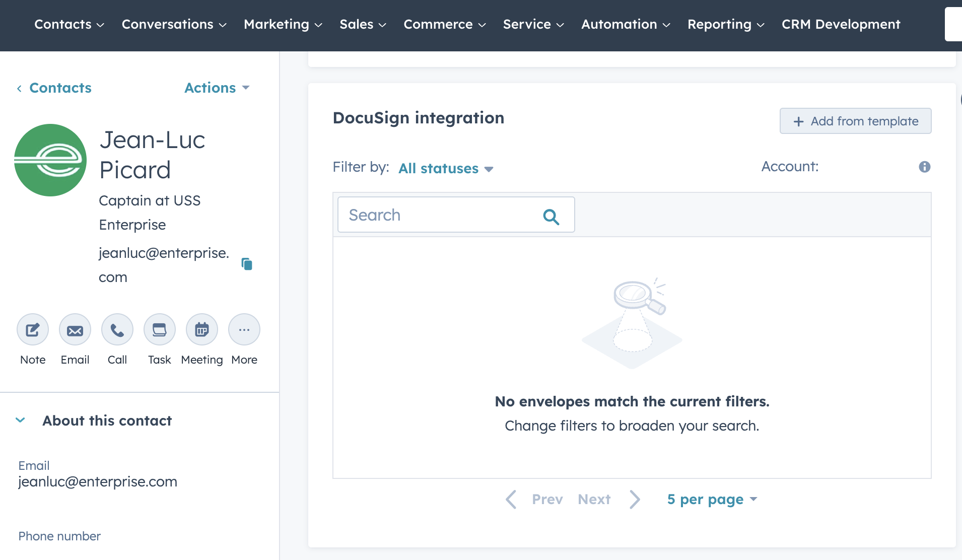The height and width of the screenshot is (560, 962).
Task: Click inside the envelope Search field
Action: (438, 215)
